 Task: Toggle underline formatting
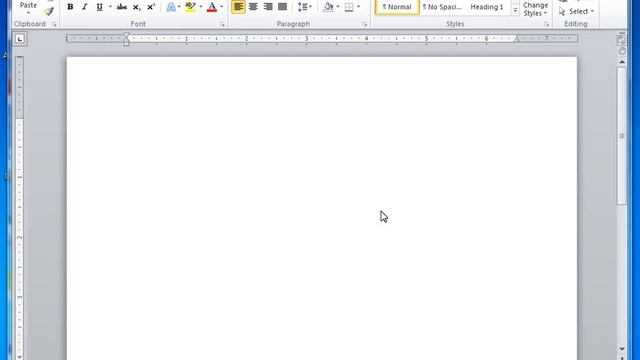coord(99,7)
